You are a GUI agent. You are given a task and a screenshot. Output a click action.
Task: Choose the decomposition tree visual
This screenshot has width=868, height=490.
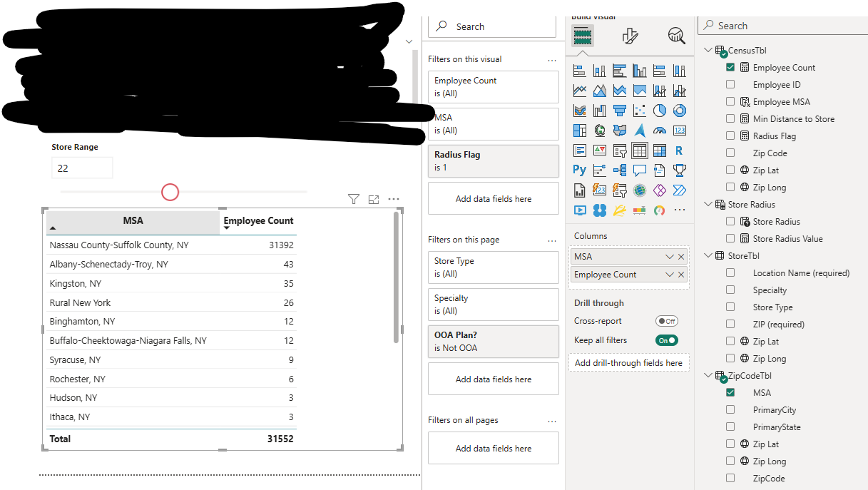[x=619, y=170]
